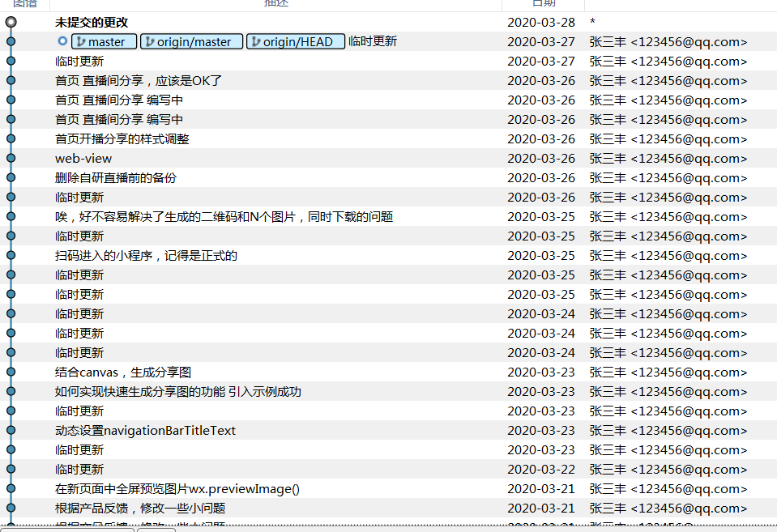
Task: Click graph node of the navigationBarTitleText commit
Action: click(x=11, y=431)
